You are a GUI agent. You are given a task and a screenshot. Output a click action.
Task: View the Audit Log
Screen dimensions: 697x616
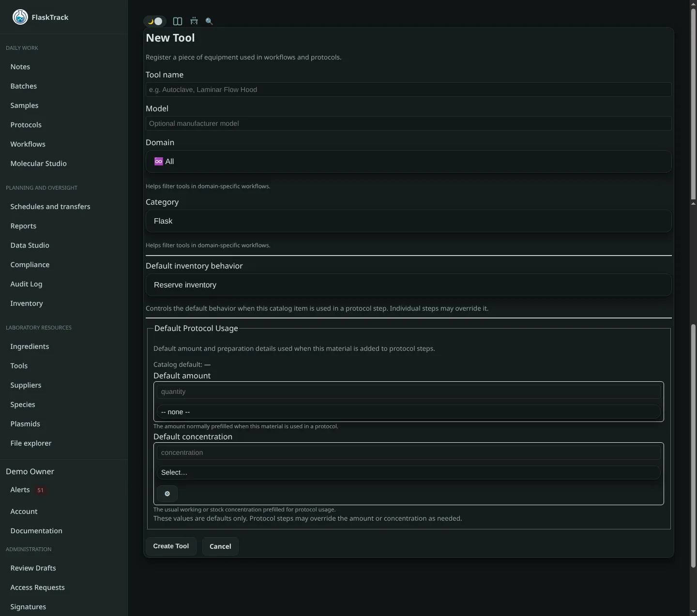click(x=26, y=284)
